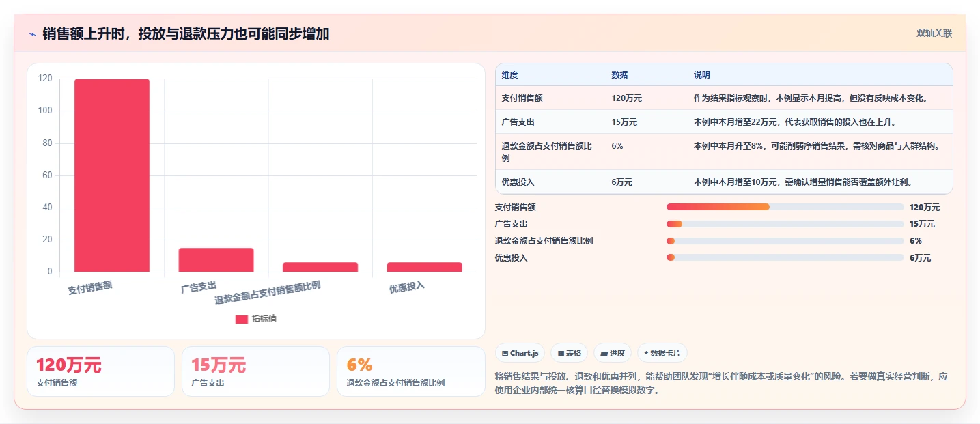Click the 优惠投入 progress bar
Screen dimensions: 980x424
tap(785, 257)
